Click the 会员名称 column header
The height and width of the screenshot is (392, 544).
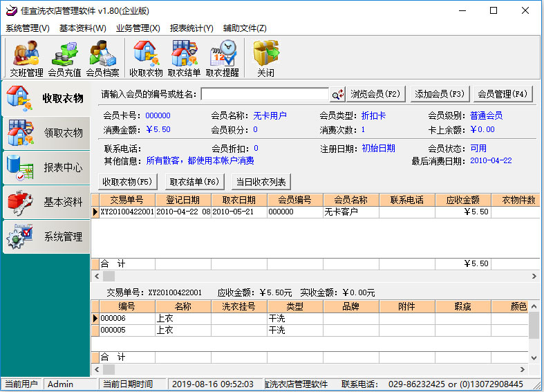pos(350,200)
